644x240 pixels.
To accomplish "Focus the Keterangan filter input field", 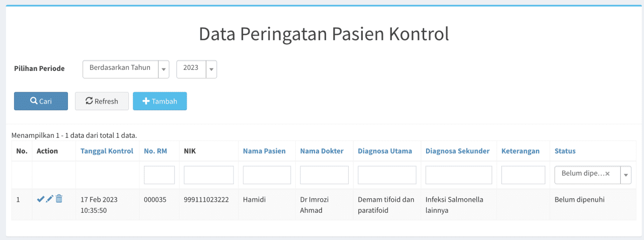I will pyautogui.click(x=523, y=175).
